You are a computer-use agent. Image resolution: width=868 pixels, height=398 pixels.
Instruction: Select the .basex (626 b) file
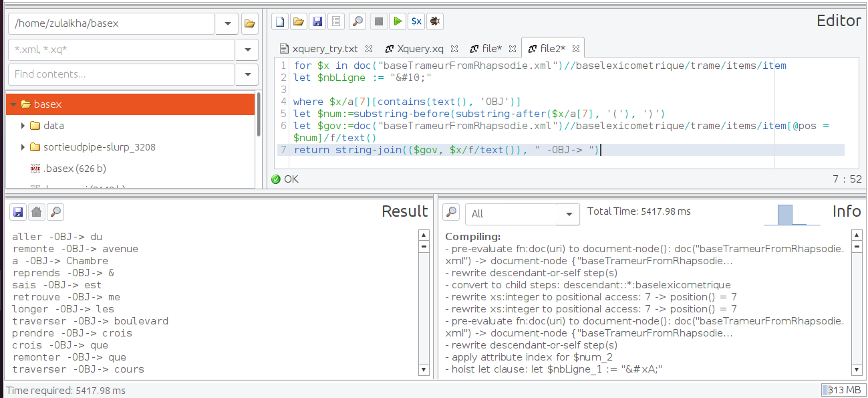[74, 168]
